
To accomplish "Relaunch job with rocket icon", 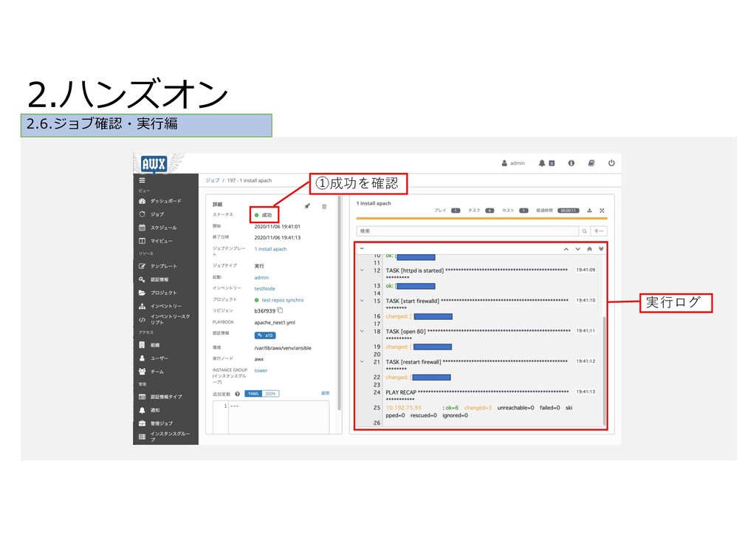I will pos(307,206).
